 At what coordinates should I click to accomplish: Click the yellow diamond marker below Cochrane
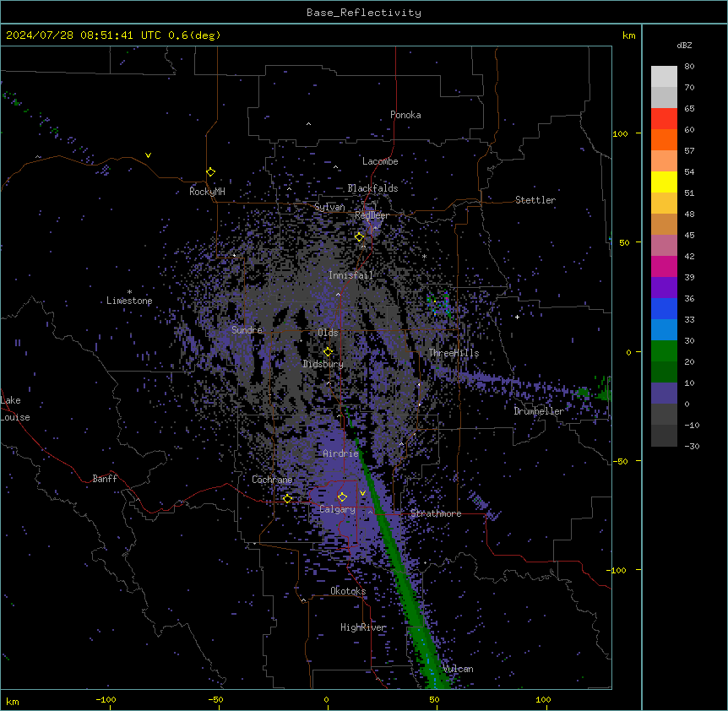287,499
